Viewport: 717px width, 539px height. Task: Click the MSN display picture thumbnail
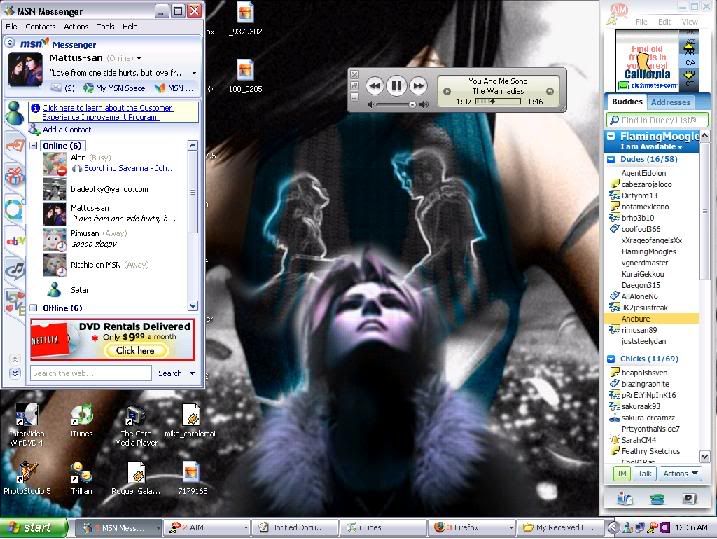point(26,69)
